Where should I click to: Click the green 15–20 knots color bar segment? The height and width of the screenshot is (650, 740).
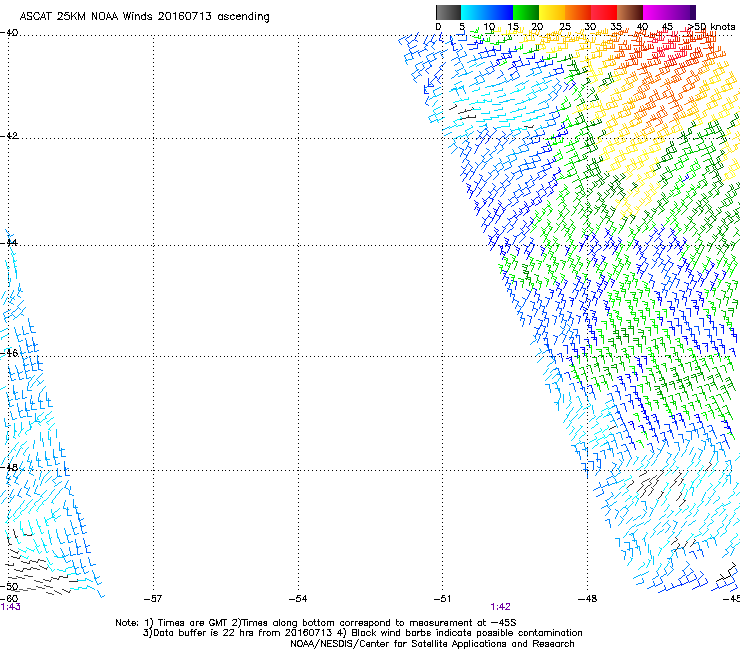pyautogui.click(x=526, y=12)
